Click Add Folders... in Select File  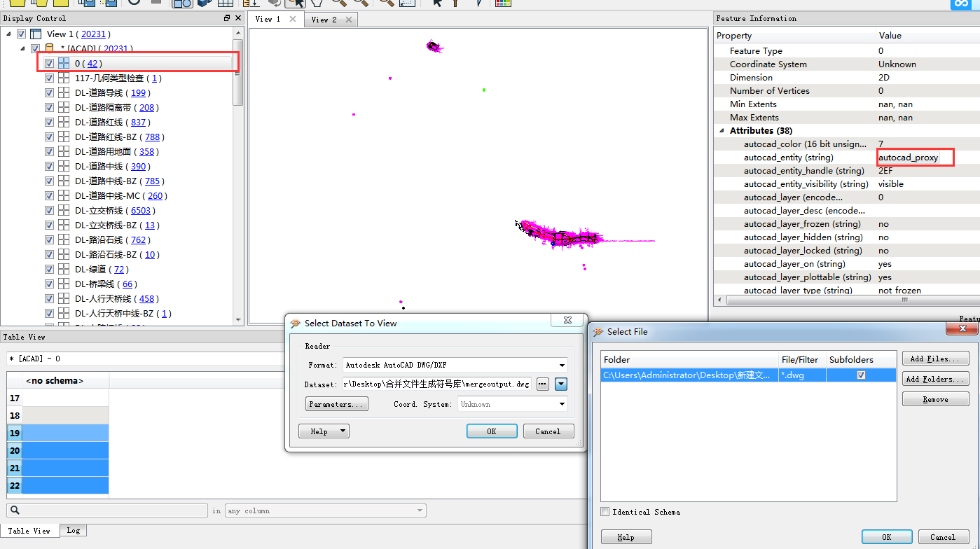[936, 379]
